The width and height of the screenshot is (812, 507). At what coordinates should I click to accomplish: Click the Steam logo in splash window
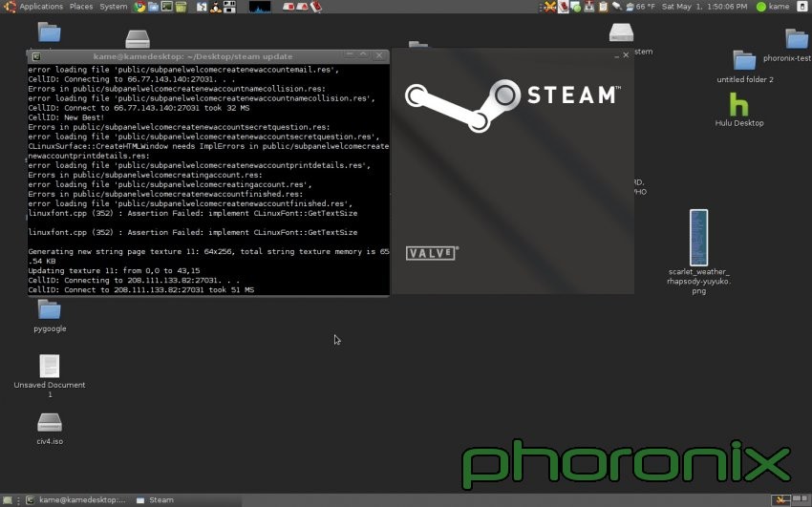pyautogui.click(x=512, y=104)
